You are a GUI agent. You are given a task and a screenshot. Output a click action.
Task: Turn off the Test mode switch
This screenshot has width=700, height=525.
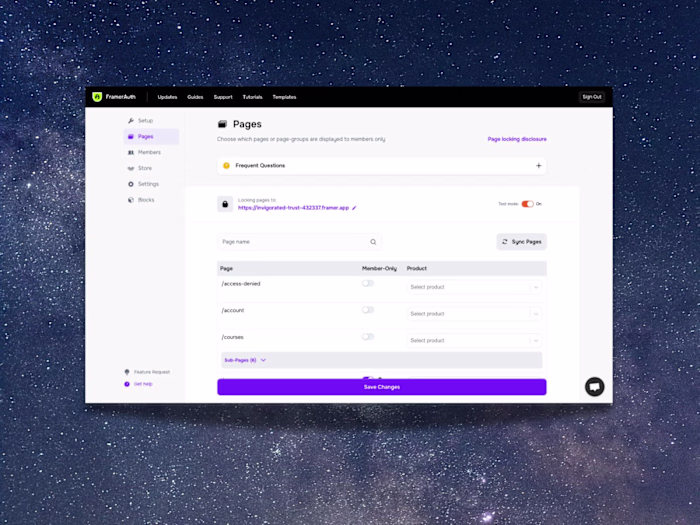click(x=527, y=204)
